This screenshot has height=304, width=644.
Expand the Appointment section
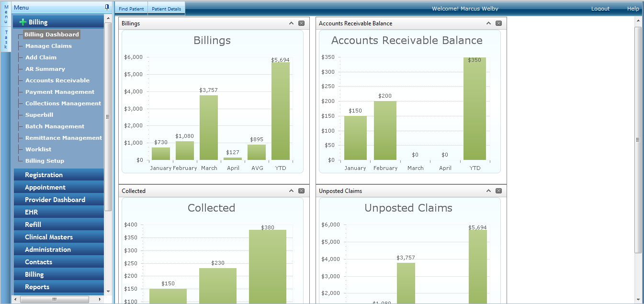(59, 187)
